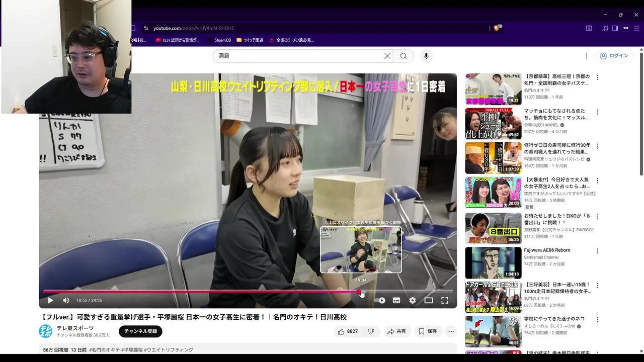Like the video with 8827 likes
644x362 pixels.
point(348,331)
